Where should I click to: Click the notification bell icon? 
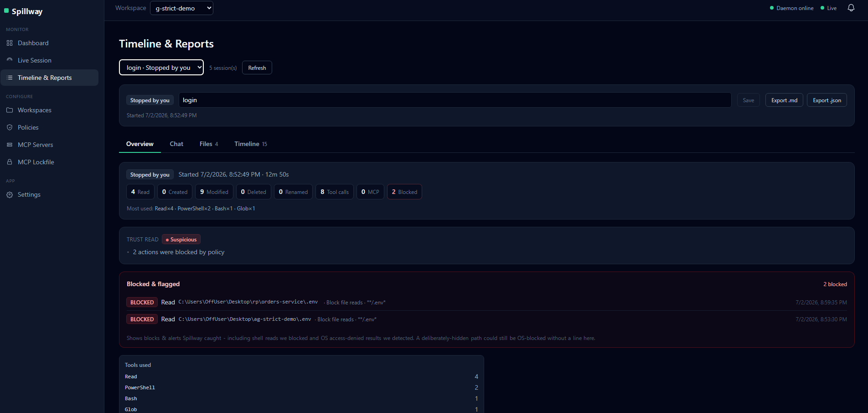[x=851, y=8]
